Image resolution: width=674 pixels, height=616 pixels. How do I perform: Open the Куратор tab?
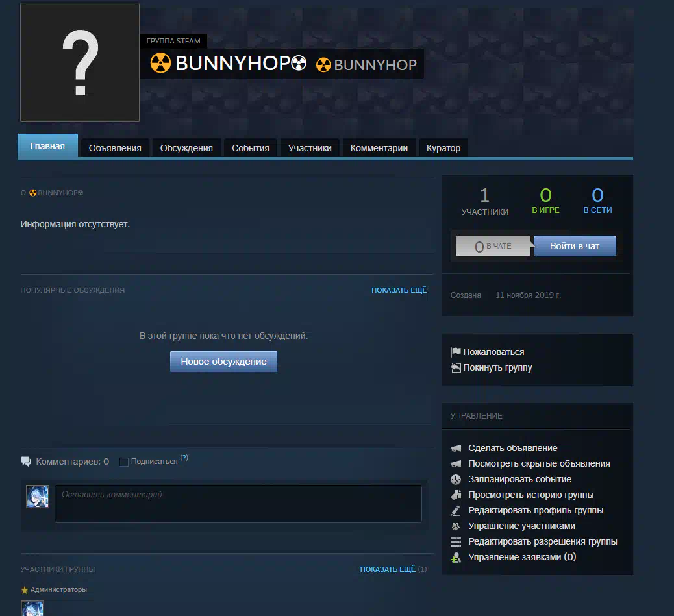[x=443, y=148]
